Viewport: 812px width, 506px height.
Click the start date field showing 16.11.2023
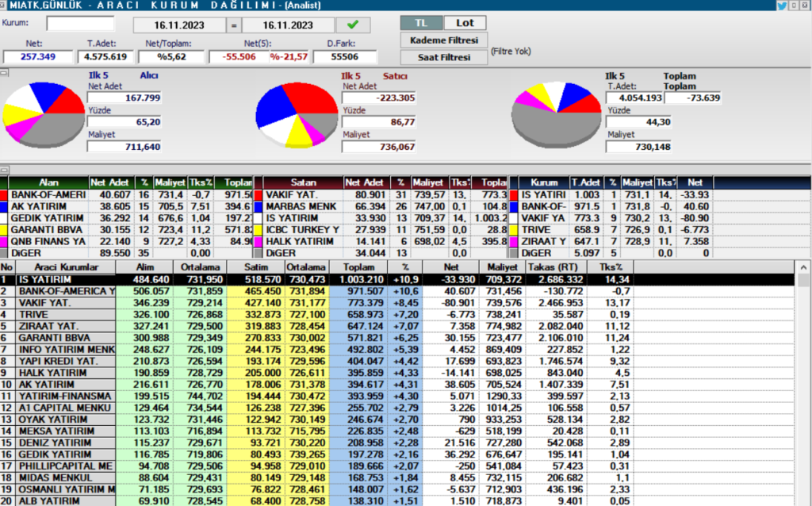pyautogui.click(x=178, y=25)
